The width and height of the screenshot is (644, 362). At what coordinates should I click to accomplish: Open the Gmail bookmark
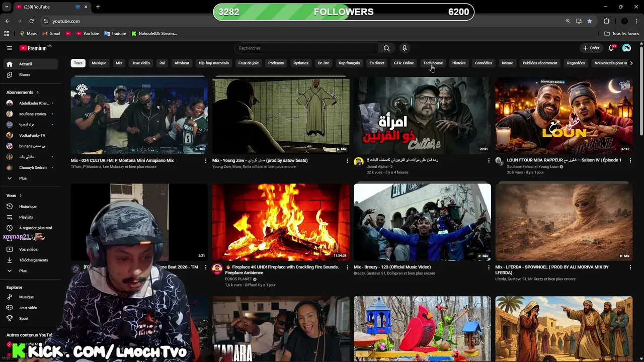[51, 34]
